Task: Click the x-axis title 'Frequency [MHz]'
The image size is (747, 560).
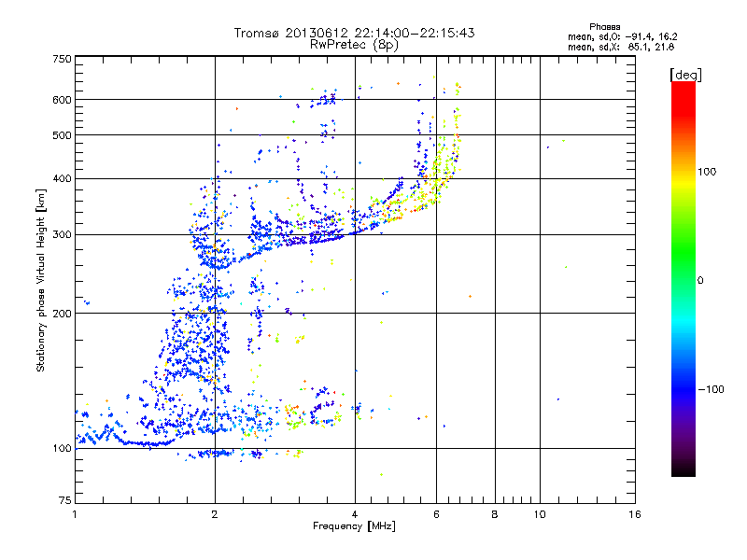Action: pos(354,526)
